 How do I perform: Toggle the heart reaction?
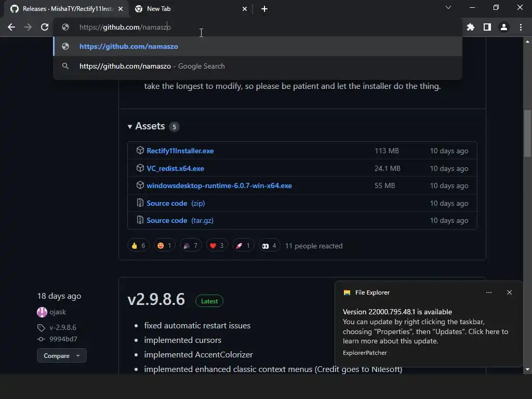[x=217, y=246]
